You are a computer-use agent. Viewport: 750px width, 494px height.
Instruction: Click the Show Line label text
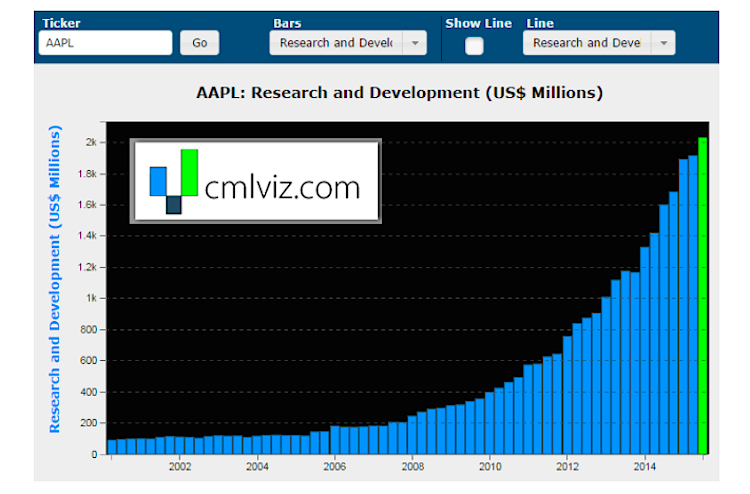478,23
